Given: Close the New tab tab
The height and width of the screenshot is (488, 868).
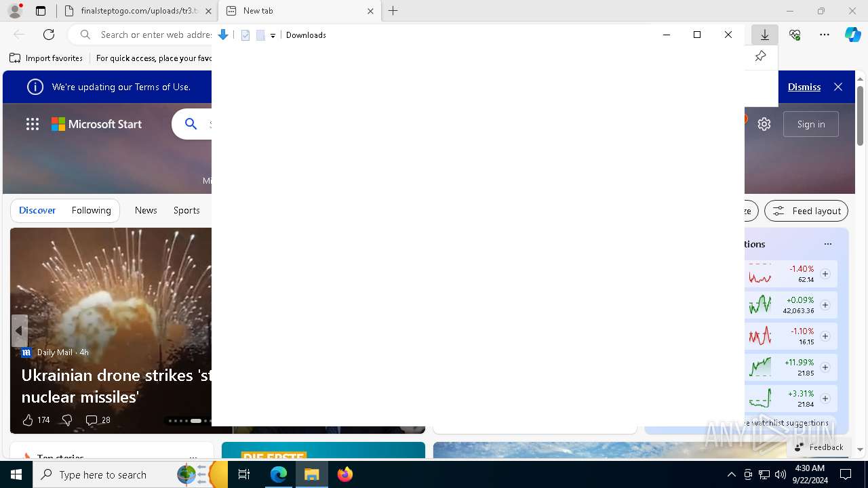Looking at the screenshot, I should (370, 11).
